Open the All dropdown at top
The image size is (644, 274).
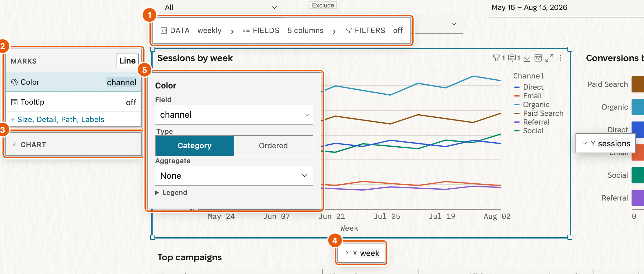221,7
